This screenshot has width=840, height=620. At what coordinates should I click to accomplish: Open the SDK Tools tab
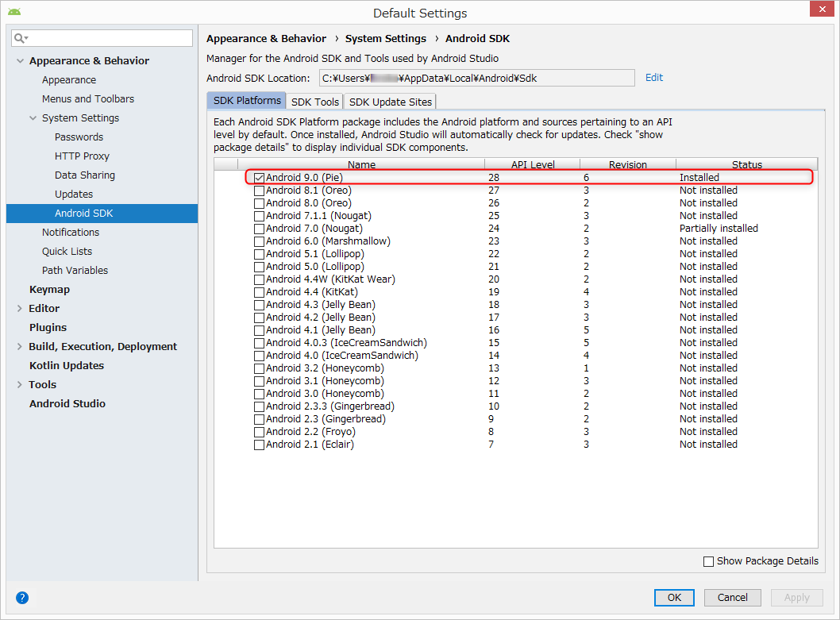[315, 102]
